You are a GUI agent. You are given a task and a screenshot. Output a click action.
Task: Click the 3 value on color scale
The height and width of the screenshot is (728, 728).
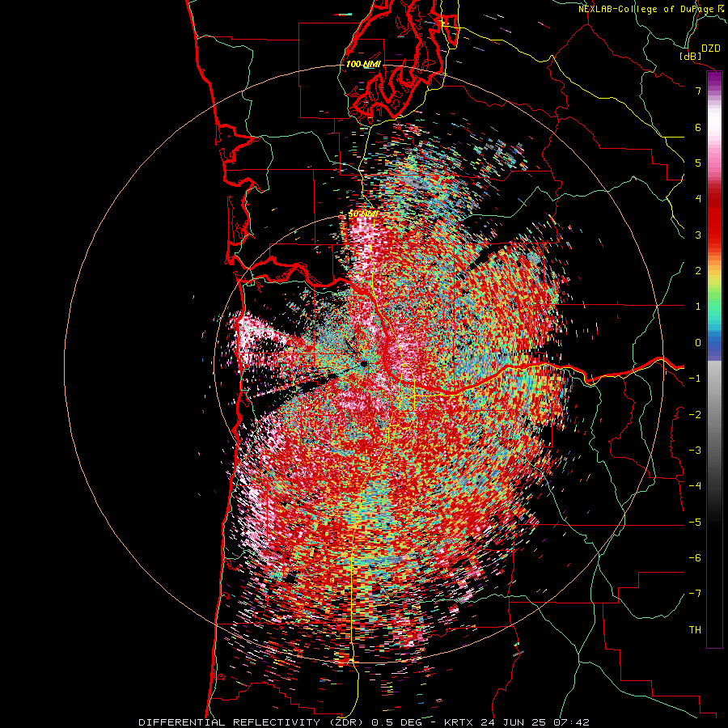click(x=698, y=235)
